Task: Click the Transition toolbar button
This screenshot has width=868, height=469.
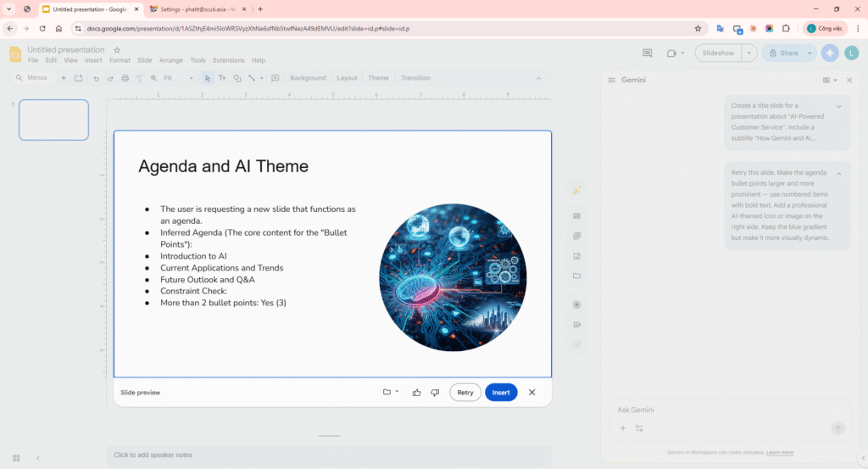Action: pos(415,78)
